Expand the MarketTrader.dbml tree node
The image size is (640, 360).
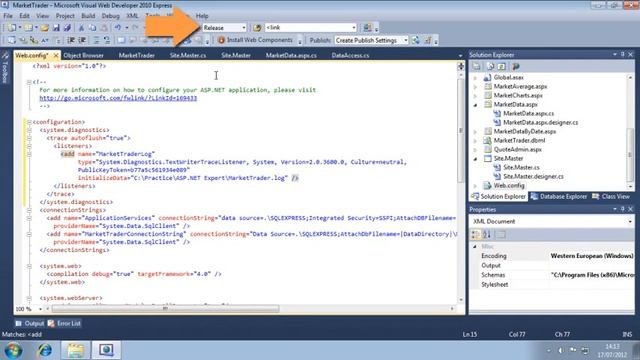click(475, 140)
